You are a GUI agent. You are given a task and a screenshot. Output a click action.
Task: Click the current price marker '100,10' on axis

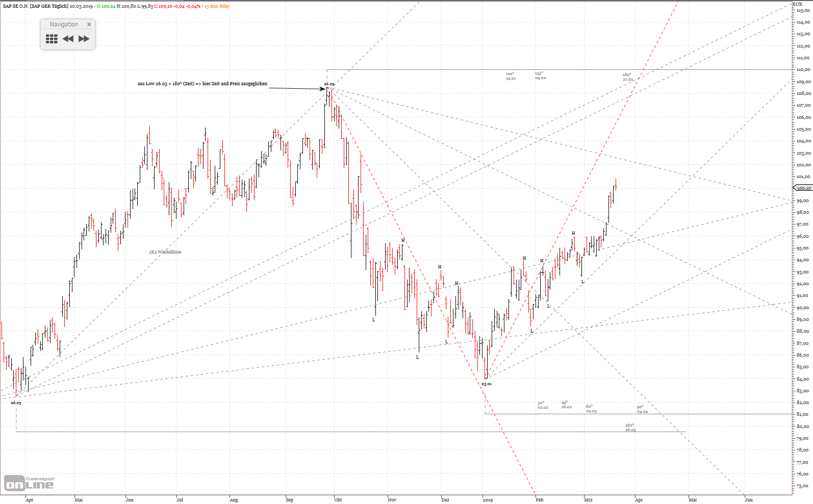pos(803,188)
